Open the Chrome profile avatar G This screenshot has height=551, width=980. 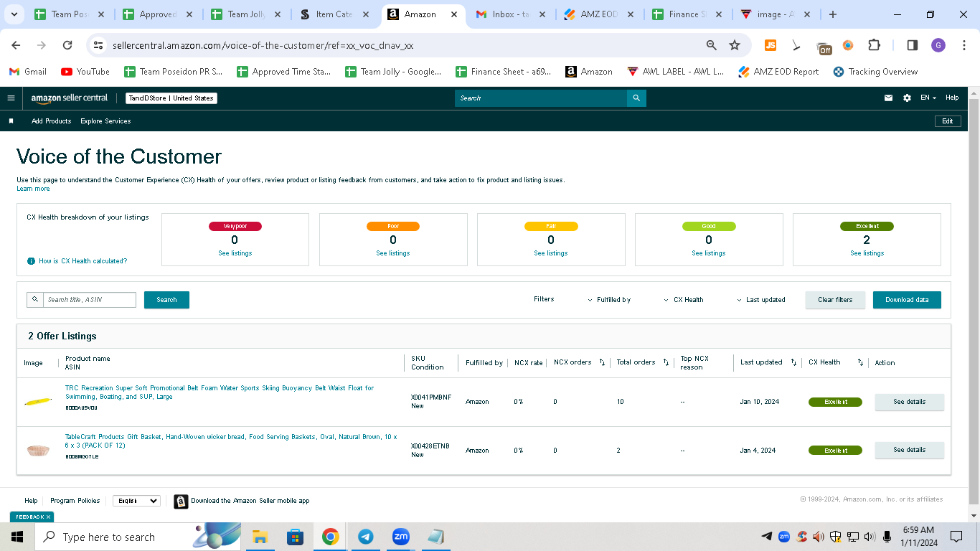(938, 45)
